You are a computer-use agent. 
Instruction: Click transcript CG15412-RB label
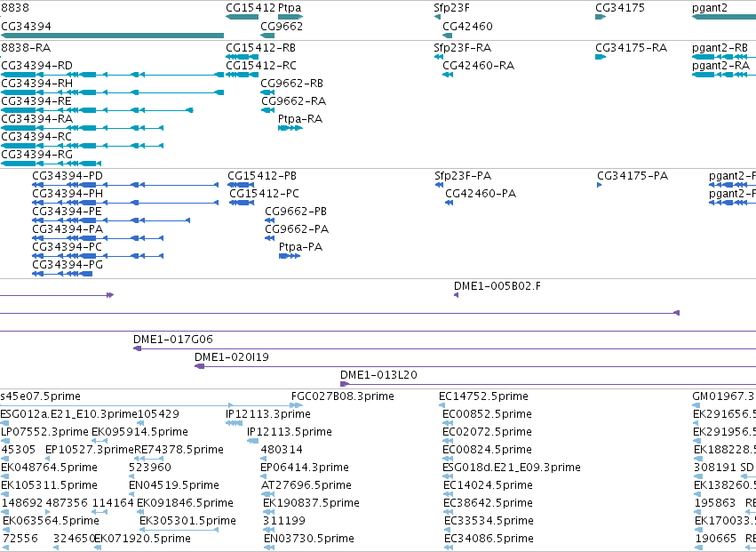click(x=261, y=48)
